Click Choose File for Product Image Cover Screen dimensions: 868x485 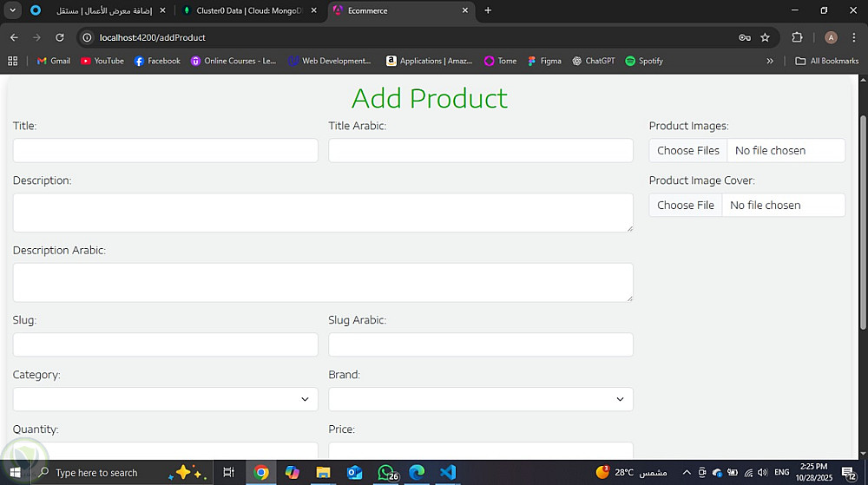[686, 205]
